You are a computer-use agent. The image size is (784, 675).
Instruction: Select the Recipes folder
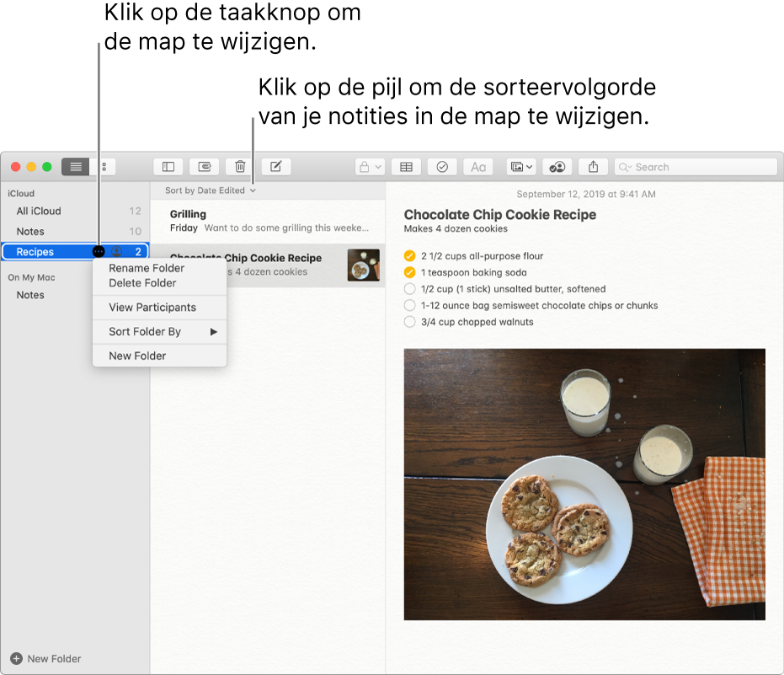pyautogui.click(x=75, y=251)
